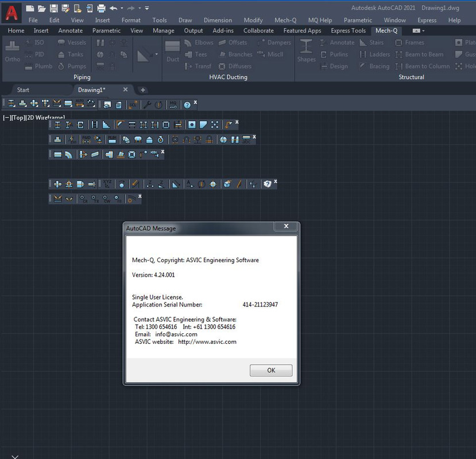The height and width of the screenshot is (459, 476).
Task: Click the info@asvic.com email text
Action: pyautogui.click(x=176, y=334)
